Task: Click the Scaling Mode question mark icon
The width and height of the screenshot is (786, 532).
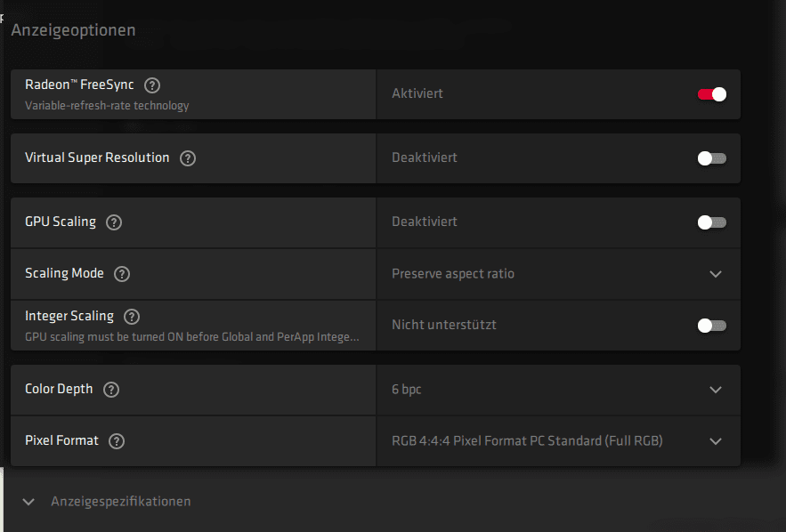Action: 122,274
